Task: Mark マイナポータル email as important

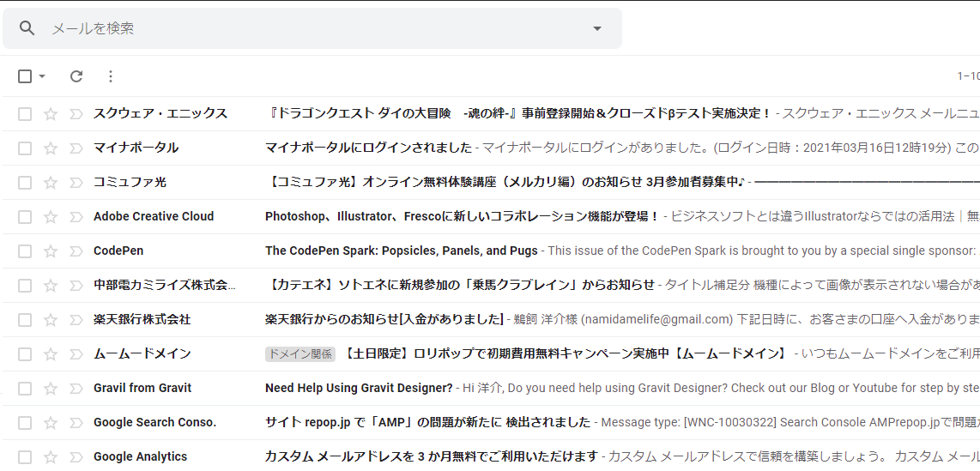Action: click(x=76, y=148)
